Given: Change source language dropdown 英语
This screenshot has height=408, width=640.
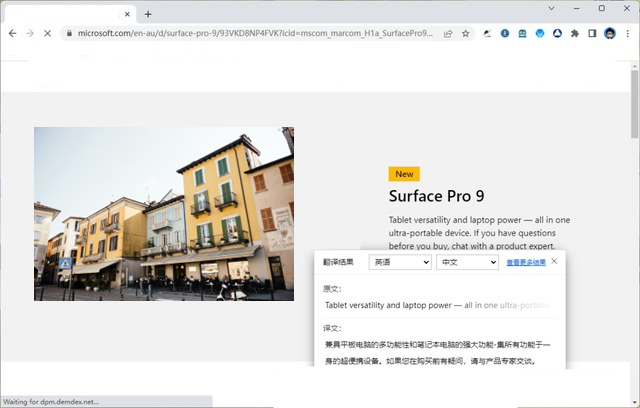Looking at the screenshot, I should [400, 262].
